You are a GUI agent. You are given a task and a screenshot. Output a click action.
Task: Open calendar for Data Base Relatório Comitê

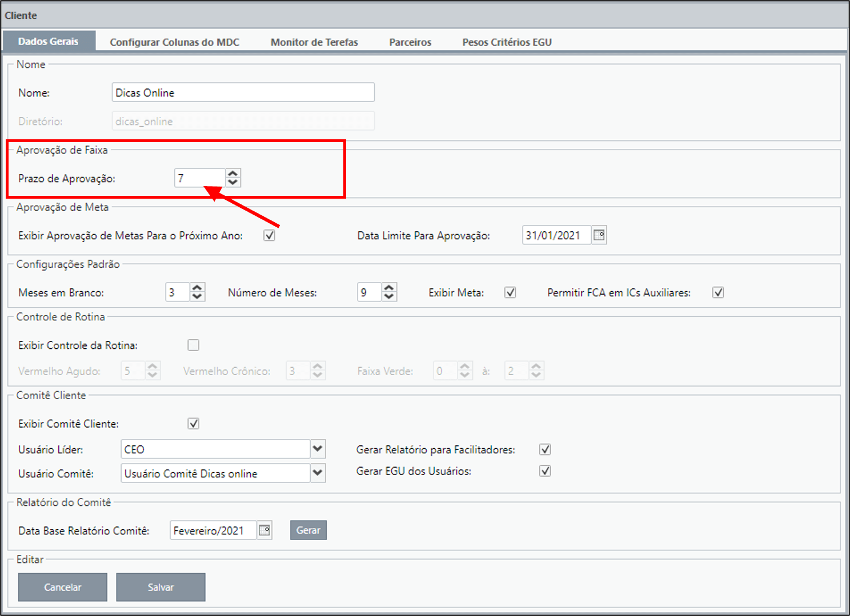pos(264,530)
